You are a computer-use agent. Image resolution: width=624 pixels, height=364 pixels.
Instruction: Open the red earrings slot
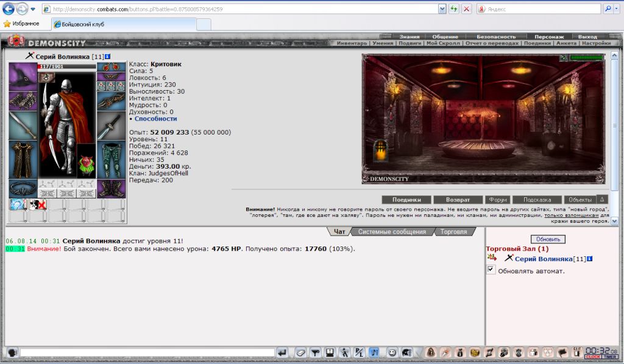point(111,67)
